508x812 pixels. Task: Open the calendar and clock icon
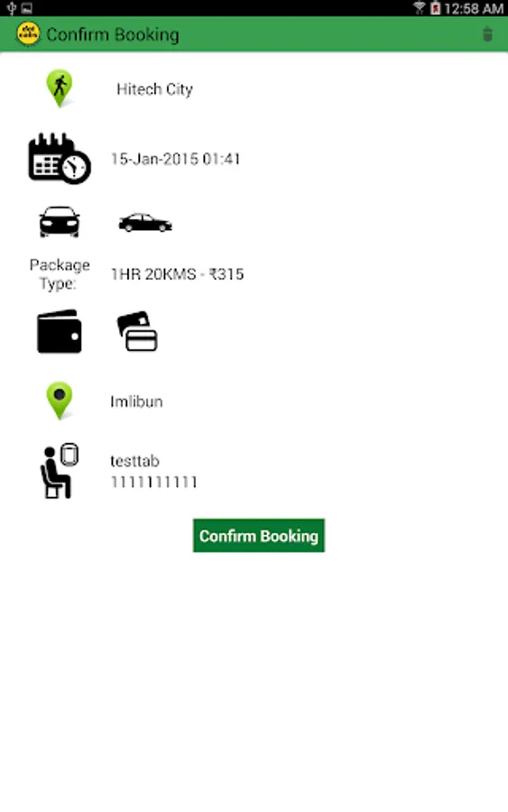[60, 159]
